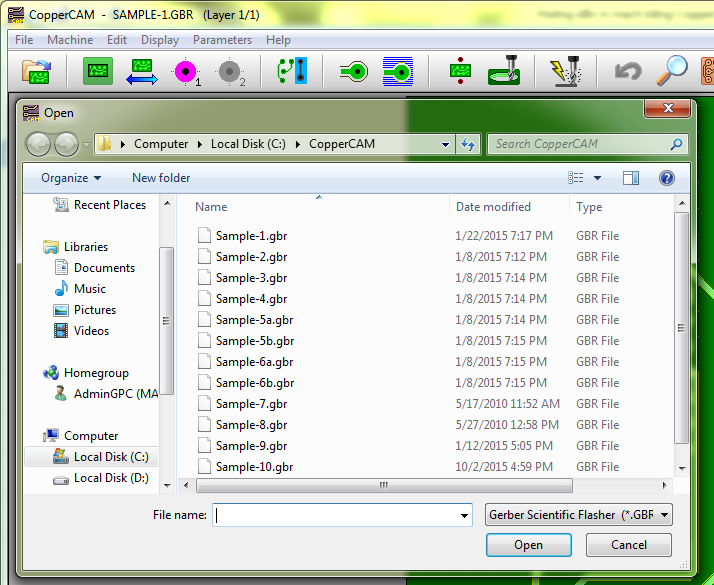Expand the address bar history dropdown
714x585 pixels.
tap(445, 145)
